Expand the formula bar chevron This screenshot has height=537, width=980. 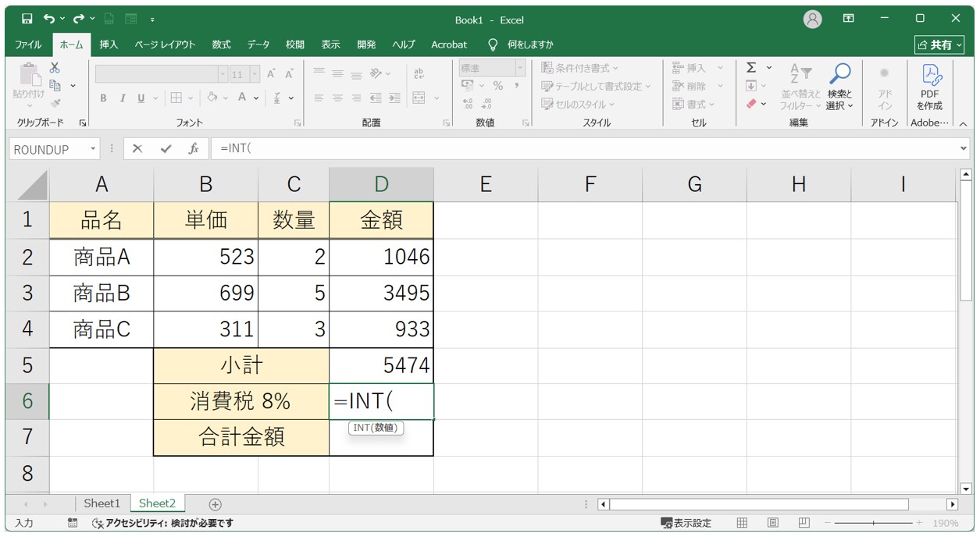(963, 149)
